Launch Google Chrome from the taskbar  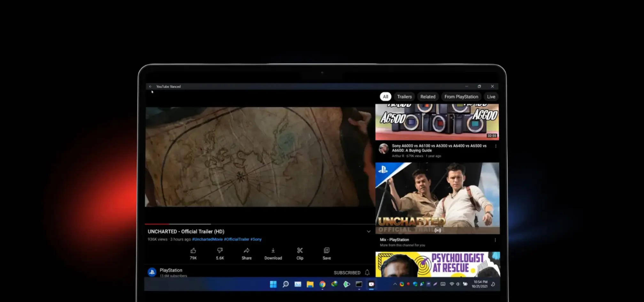[x=322, y=284]
